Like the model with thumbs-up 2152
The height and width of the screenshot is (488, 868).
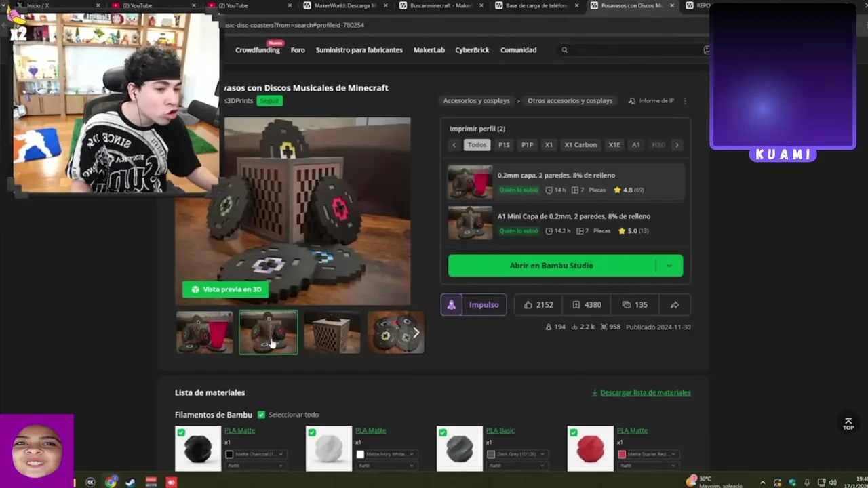(539, 305)
